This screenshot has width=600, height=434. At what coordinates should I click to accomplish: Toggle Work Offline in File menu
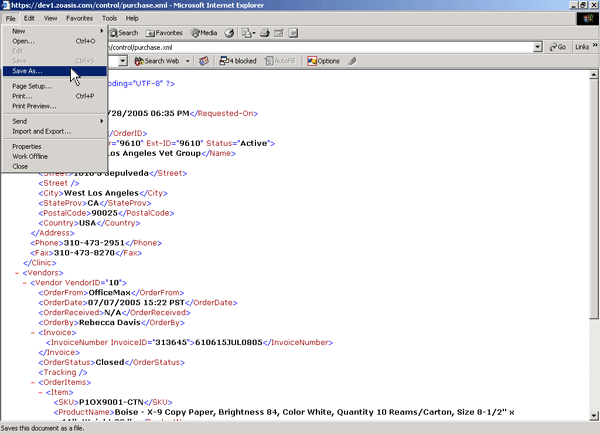[x=54, y=156]
